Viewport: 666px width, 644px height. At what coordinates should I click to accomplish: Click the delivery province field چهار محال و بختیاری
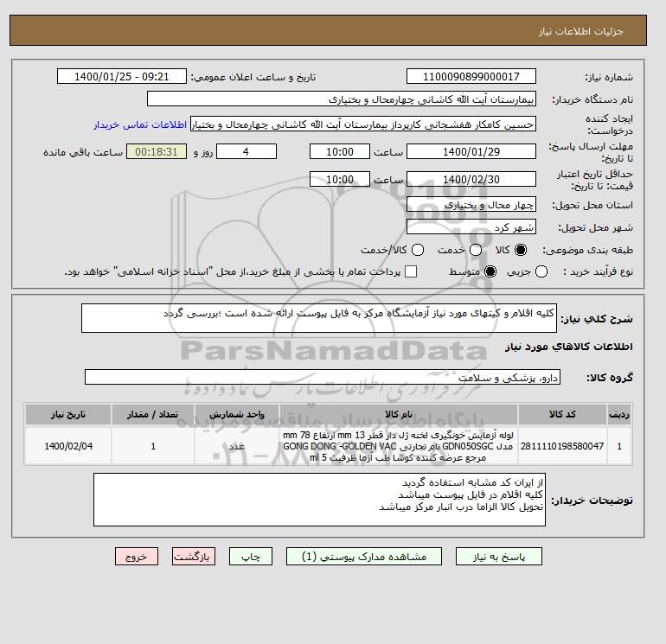[471, 205]
